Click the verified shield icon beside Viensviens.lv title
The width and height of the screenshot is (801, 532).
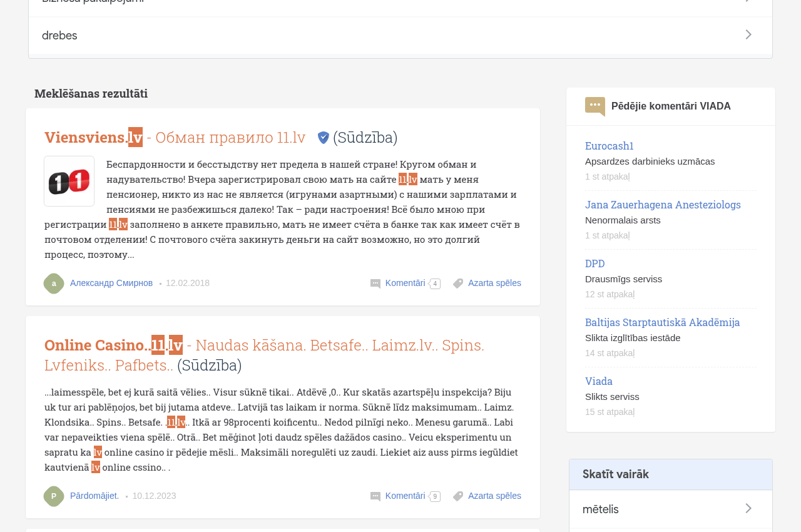tap(324, 138)
